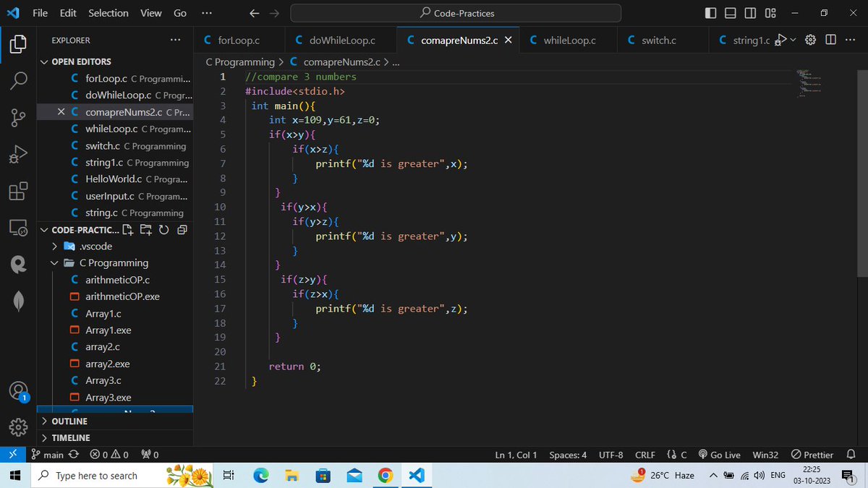Open editor More Actions ellipsis

pyautogui.click(x=849, y=40)
